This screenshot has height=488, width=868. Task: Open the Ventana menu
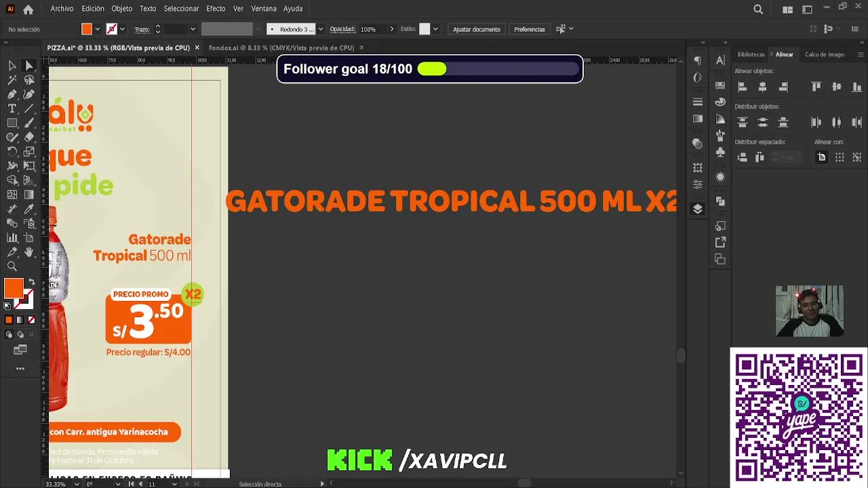click(x=264, y=9)
